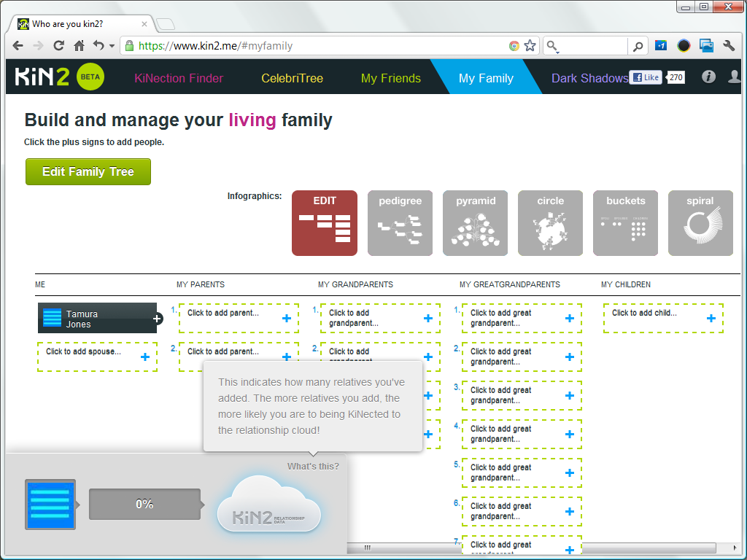The image size is (747, 560).
Task: Select the spiral infographic icon
Action: click(700, 223)
